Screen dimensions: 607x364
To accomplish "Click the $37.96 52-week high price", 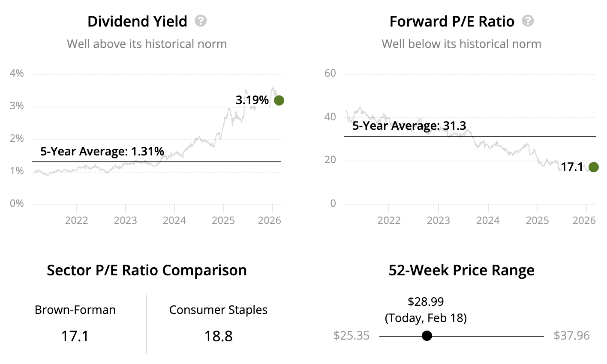I will point(571,336).
